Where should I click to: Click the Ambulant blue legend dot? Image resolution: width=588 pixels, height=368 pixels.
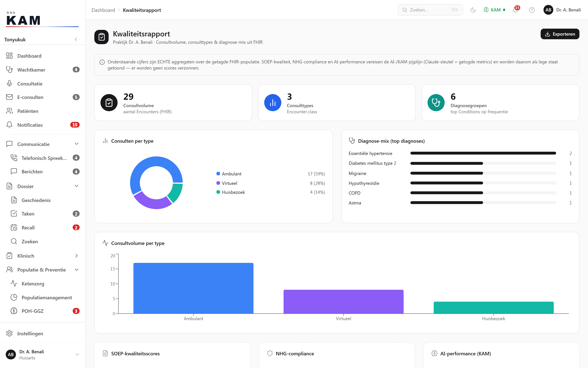coord(218,174)
